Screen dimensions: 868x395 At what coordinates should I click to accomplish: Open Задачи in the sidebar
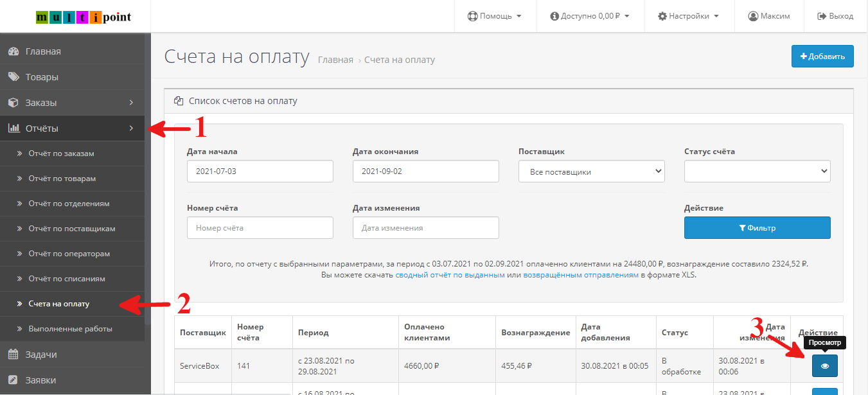click(x=72, y=355)
